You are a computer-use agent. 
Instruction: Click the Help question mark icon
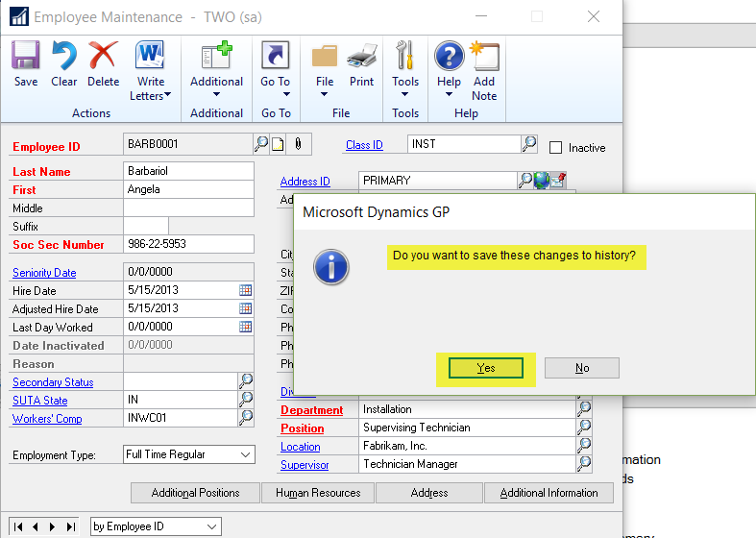coord(449,56)
